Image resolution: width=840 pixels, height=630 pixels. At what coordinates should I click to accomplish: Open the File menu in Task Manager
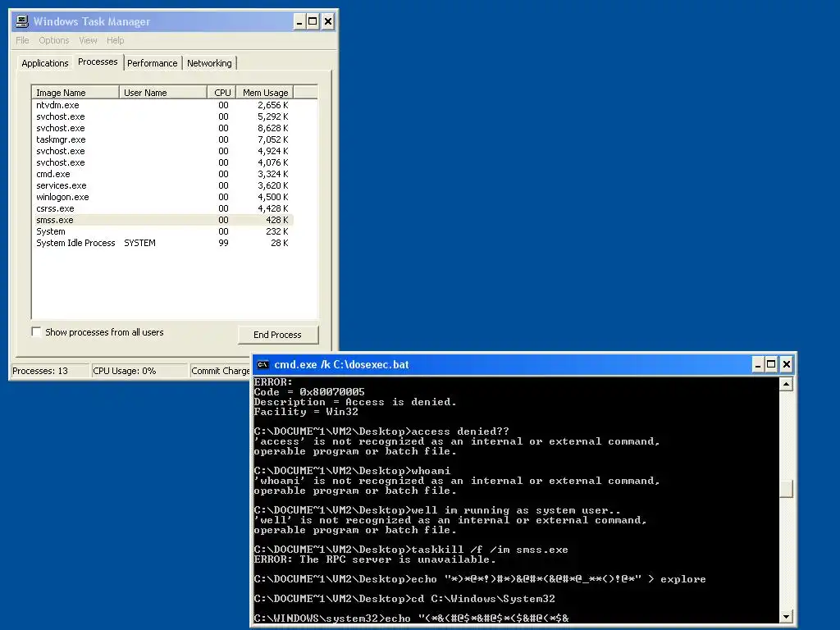click(x=22, y=40)
